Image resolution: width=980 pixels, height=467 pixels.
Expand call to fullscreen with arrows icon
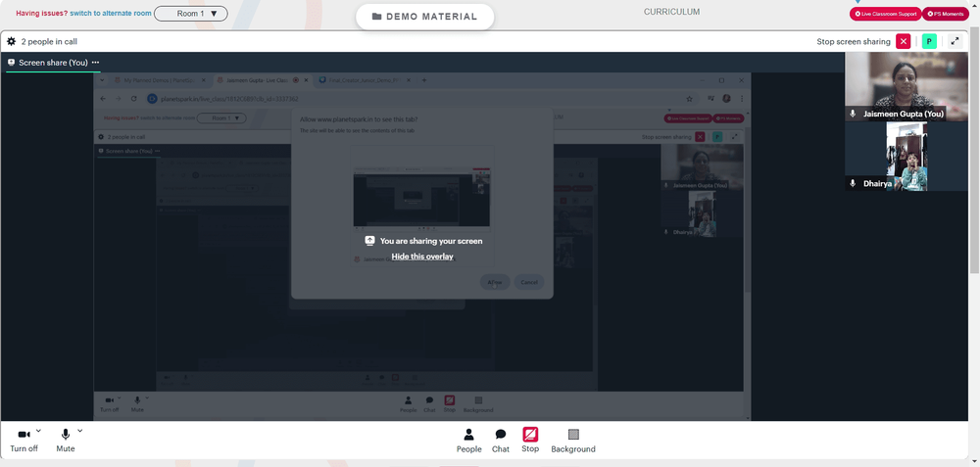tap(955, 42)
